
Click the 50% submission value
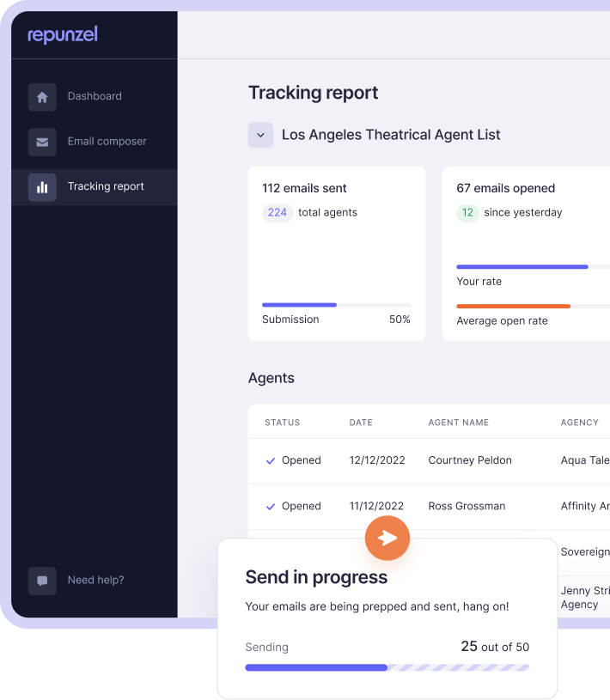pyautogui.click(x=400, y=320)
